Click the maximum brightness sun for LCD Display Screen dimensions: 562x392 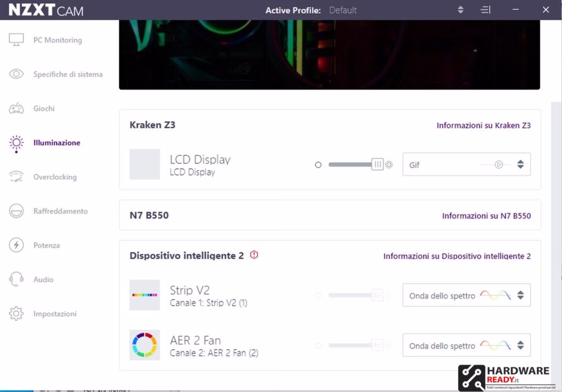tap(389, 165)
